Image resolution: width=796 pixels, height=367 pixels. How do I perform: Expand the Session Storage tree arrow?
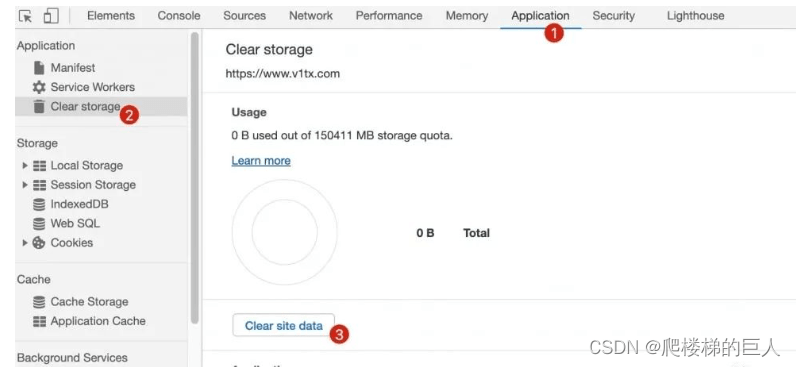(x=25, y=185)
